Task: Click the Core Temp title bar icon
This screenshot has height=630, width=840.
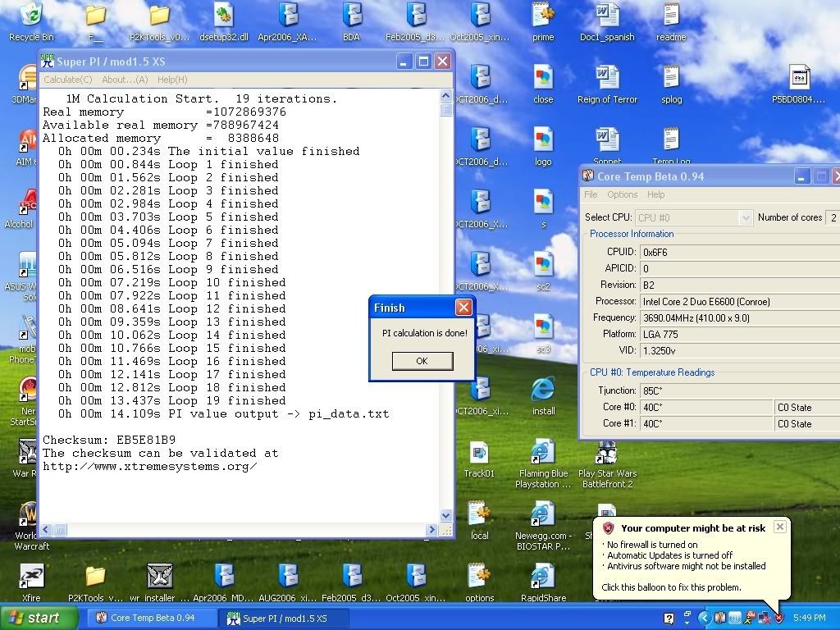Action: [x=588, y=176]
